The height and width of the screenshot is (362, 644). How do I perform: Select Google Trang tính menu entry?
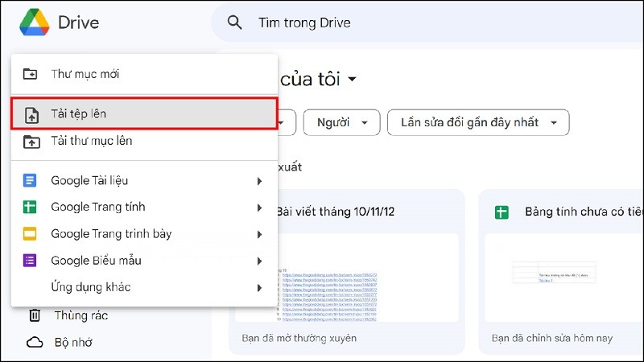[145, 208]
